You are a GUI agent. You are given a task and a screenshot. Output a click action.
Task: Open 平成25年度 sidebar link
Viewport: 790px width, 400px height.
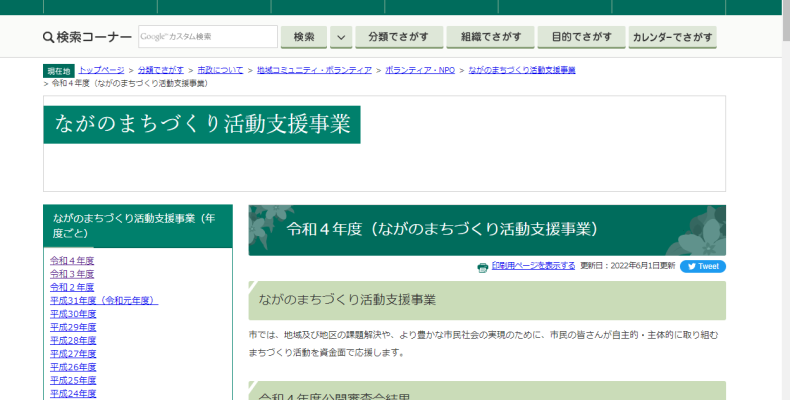click(x=73, y=381)
